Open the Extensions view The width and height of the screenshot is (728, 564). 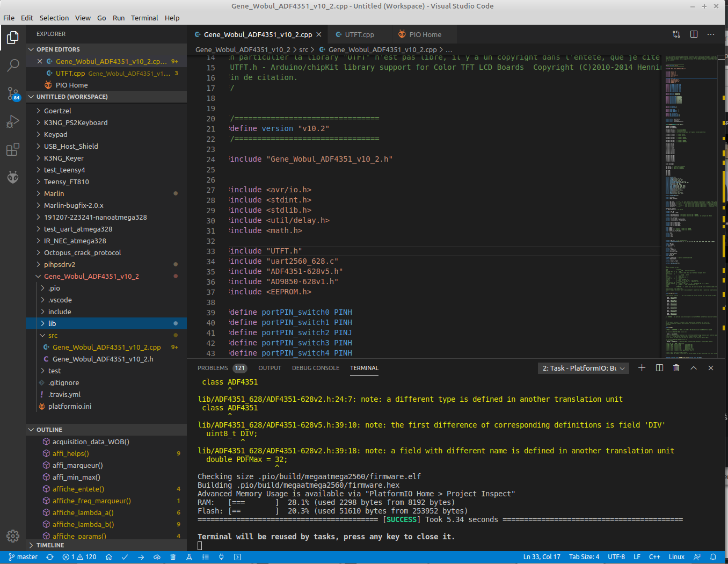(x=13, y=150)
